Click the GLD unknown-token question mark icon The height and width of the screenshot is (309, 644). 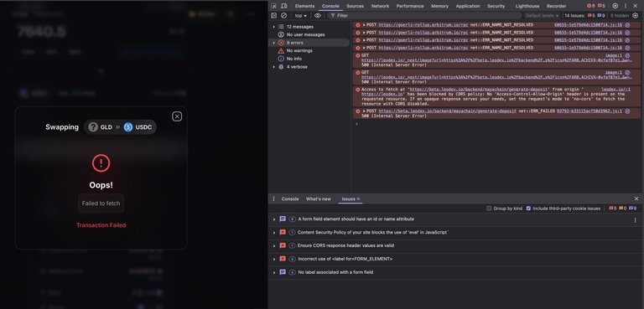(x=93, y=127)
